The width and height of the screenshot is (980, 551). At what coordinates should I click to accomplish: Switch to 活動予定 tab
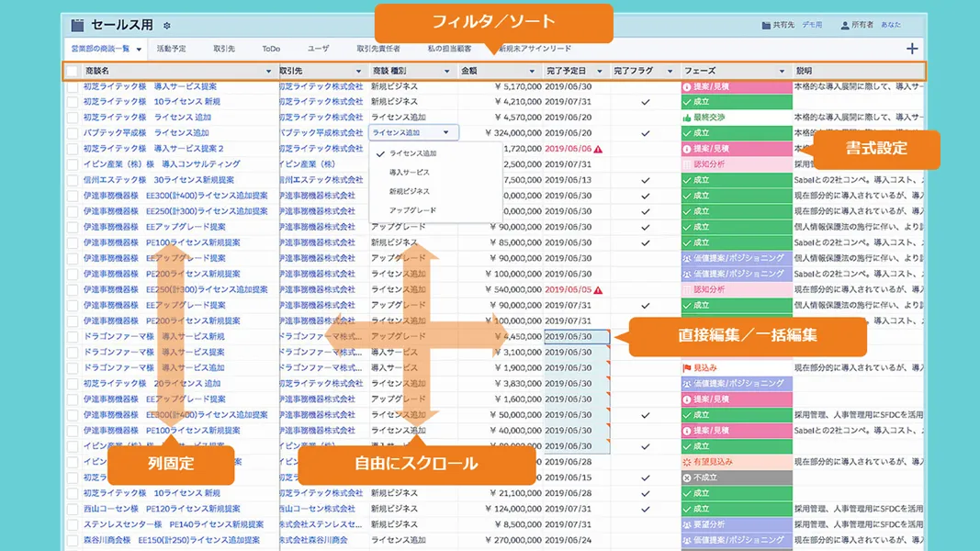171,49
